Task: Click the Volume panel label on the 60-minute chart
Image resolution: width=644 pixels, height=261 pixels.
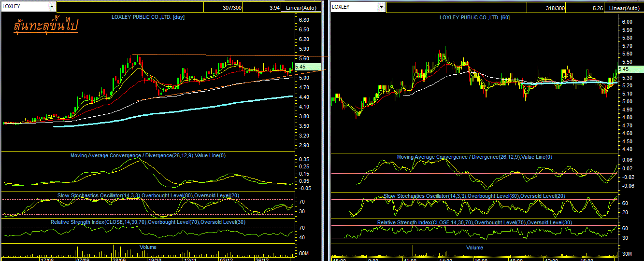Action: 474,247
